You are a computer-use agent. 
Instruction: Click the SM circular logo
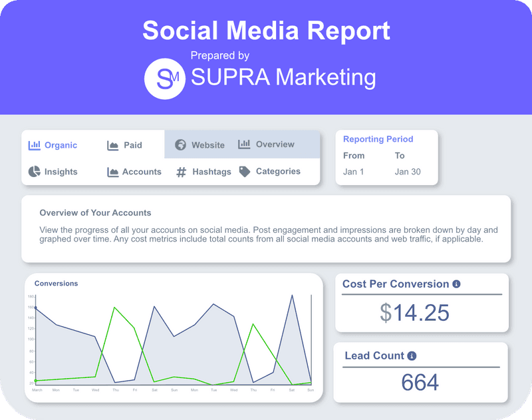(164, 79)
